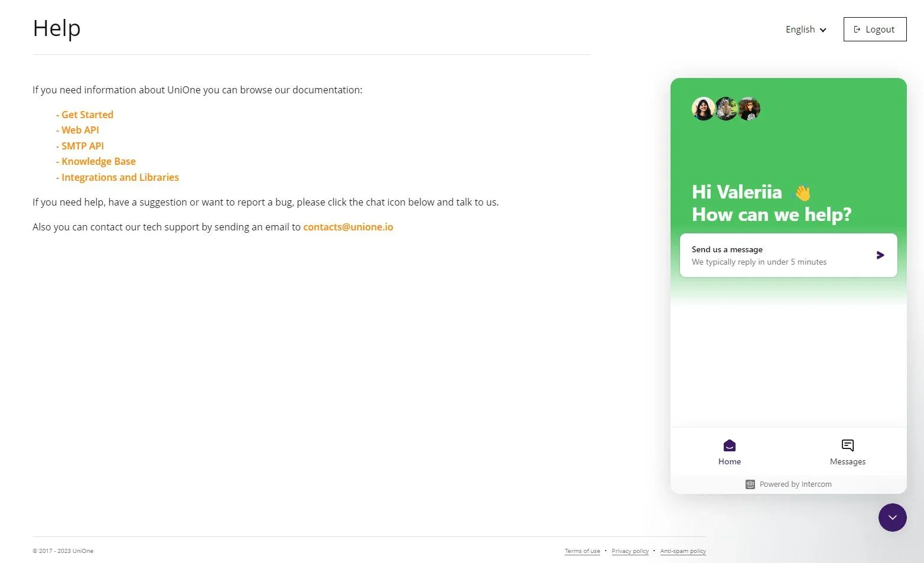Click the Powered by Intercom link
The image size is (924, 563).
(789, 484)
